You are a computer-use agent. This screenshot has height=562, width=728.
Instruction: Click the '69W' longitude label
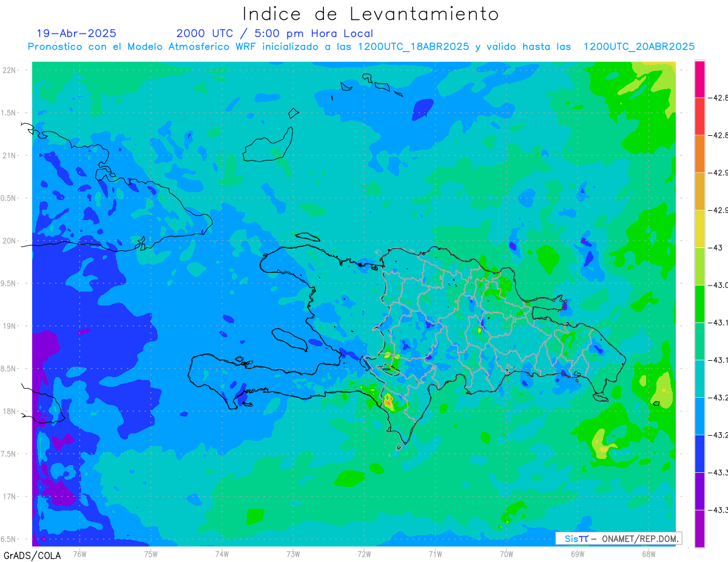coord(578,554)
